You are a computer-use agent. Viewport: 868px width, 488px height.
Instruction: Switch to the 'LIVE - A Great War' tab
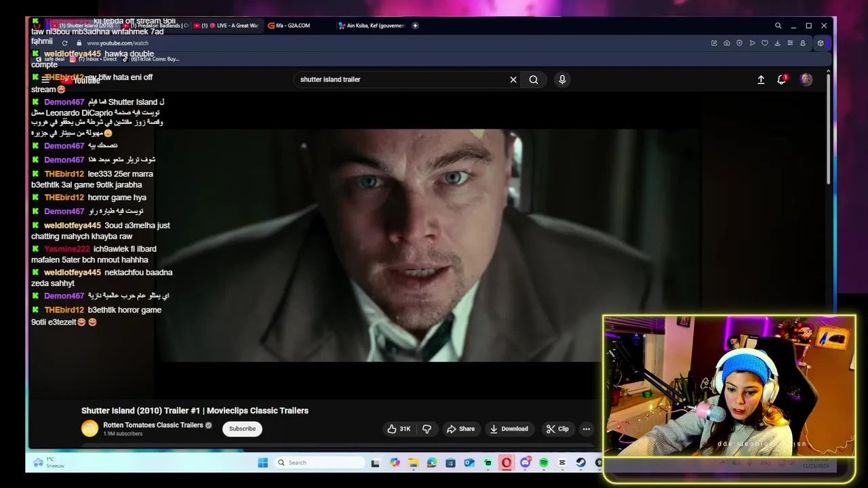[226, 26]
